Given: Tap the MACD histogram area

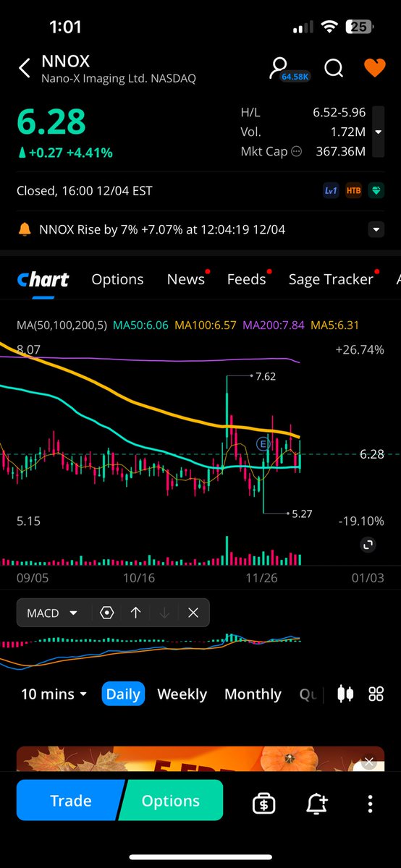Looking at the screenshot, I should [x=152, y=642].
